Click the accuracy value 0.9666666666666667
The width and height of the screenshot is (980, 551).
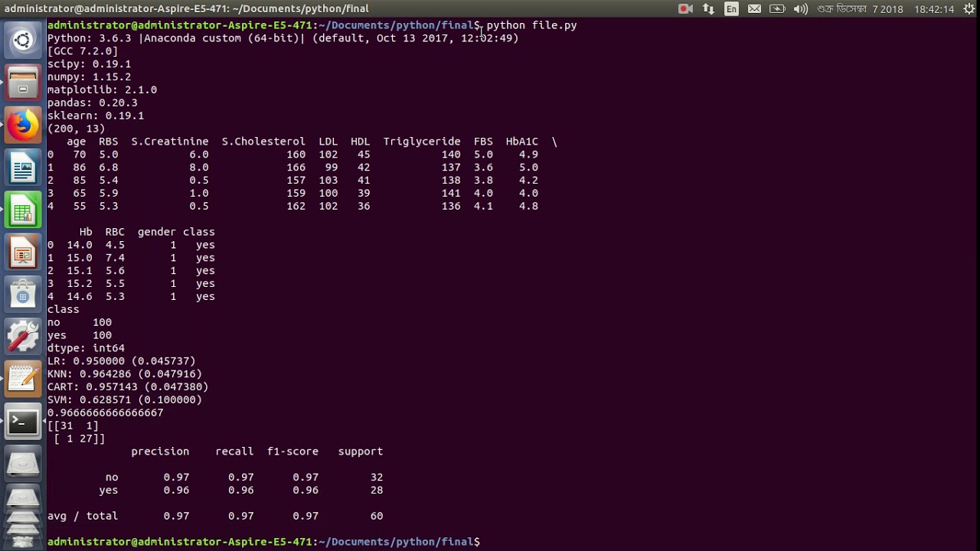pyautogui.click(x=106, y=413)
